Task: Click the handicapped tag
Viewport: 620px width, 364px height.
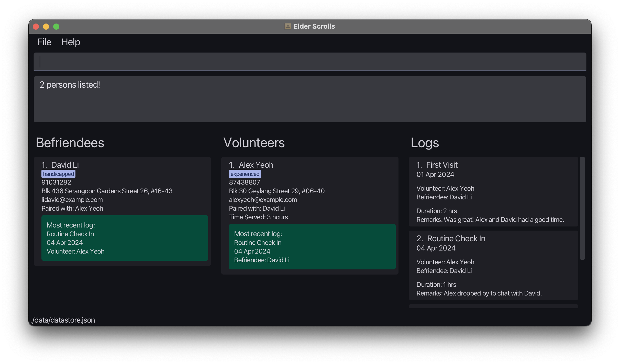Action: 59,174
